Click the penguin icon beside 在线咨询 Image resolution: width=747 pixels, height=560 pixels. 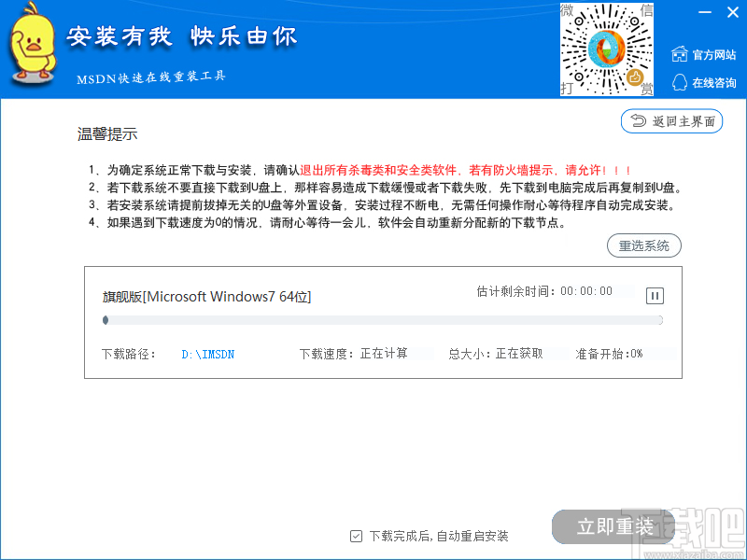point(680,83)
